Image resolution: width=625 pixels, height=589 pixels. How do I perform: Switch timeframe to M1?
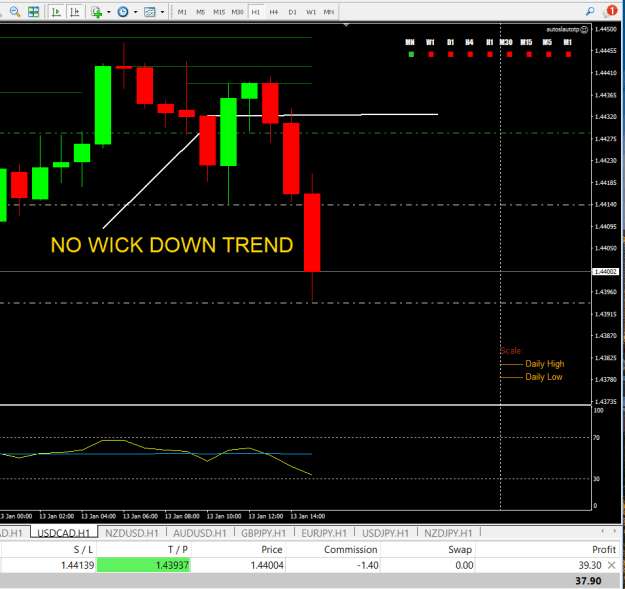click(182, 12)
